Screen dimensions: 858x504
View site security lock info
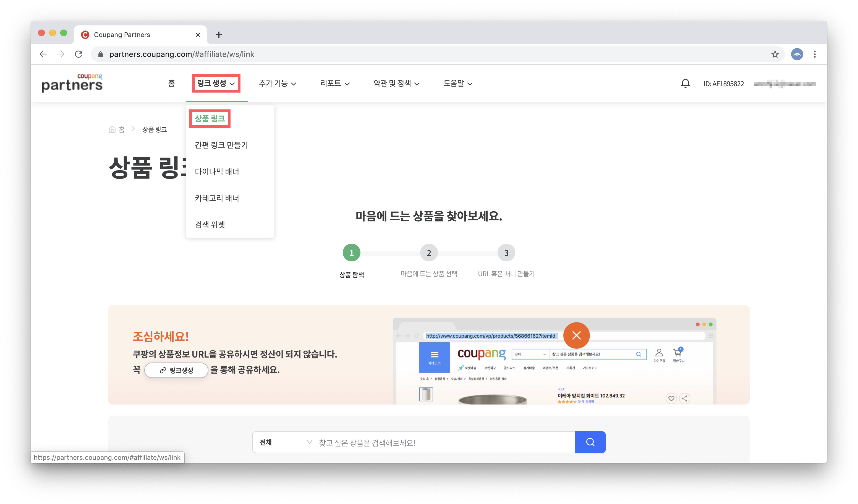click(x=100, y=54)
